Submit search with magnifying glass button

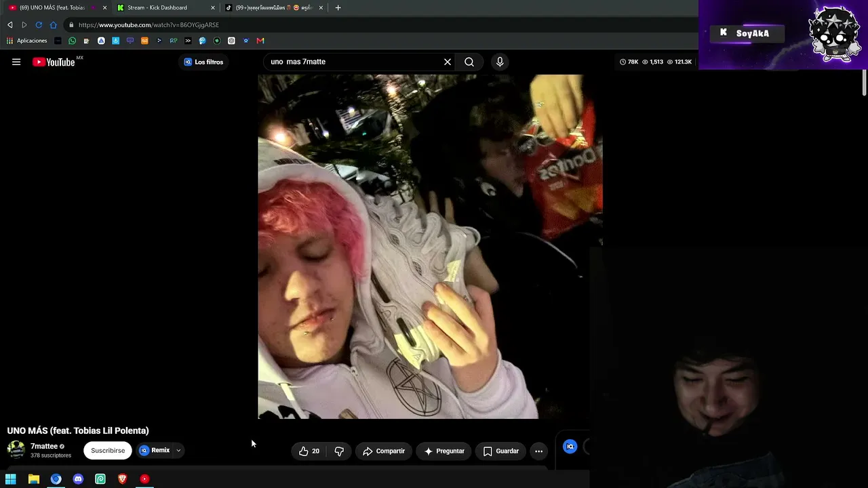(x=469, y=62)
